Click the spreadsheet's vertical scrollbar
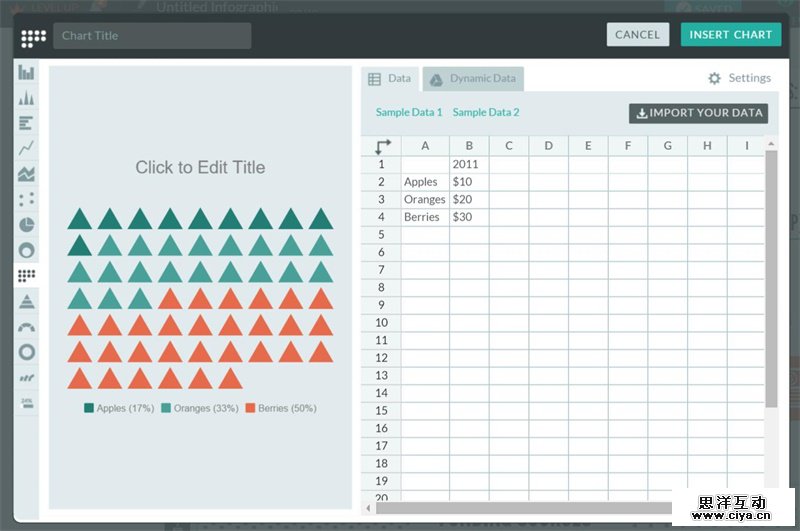The image size is (800, 531). 771,280
